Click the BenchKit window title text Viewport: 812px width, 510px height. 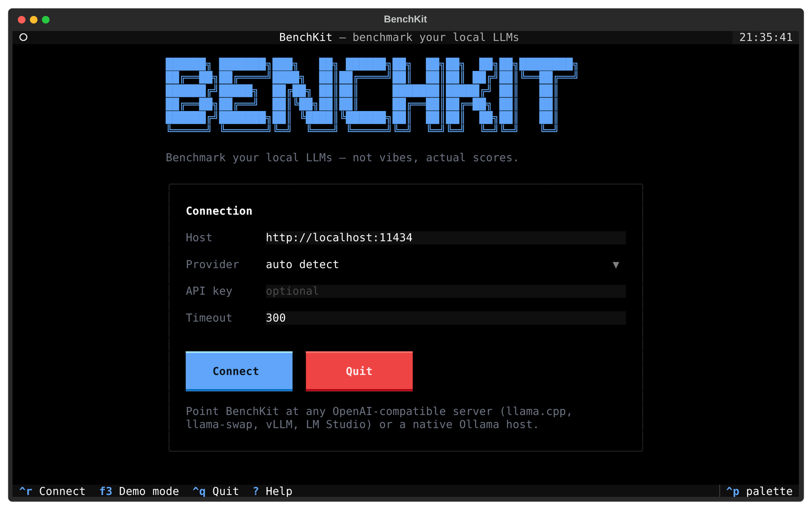pyautogui.click(x=405, y=19)
